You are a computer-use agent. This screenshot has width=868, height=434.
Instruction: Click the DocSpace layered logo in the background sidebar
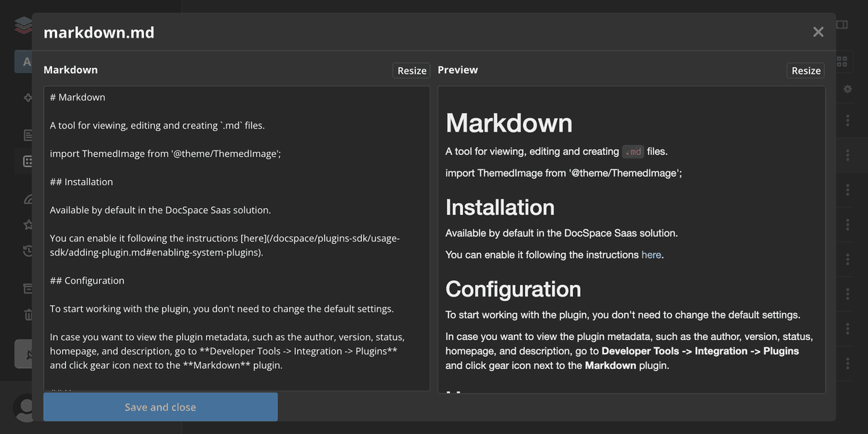click(x=23, y=25)
